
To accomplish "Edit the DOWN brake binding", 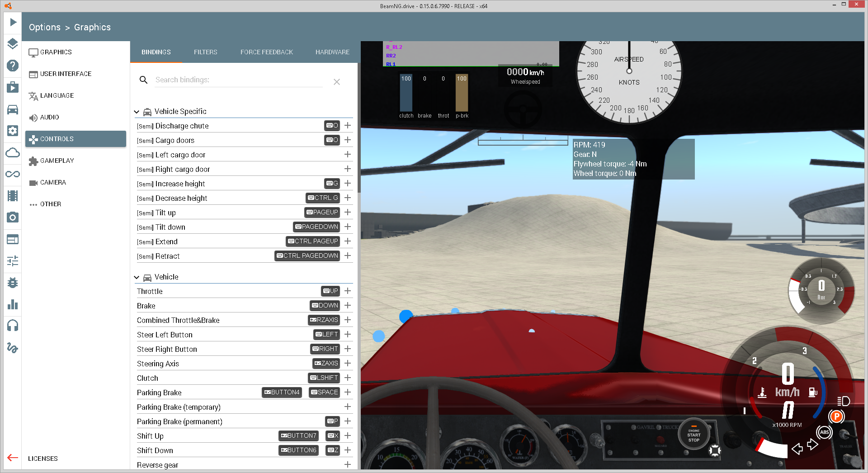I will tap(325, 305).
